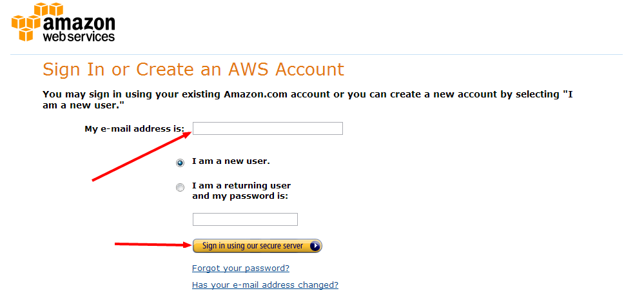This screenshot has width=644, height=302.
Task: Click the "I am a returning user" label text
Action: 241,185
